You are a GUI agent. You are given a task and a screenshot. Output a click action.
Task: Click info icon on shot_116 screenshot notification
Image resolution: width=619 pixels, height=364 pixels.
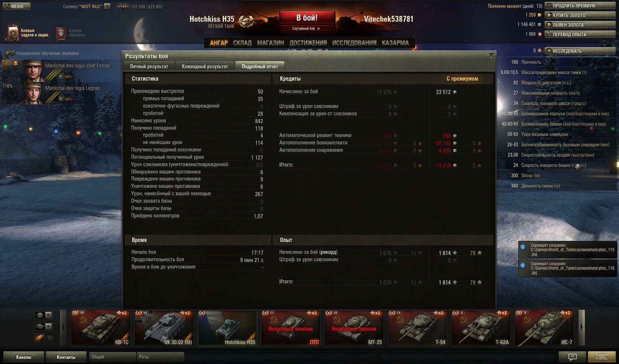pyautogui.click(x=523, y=266)
